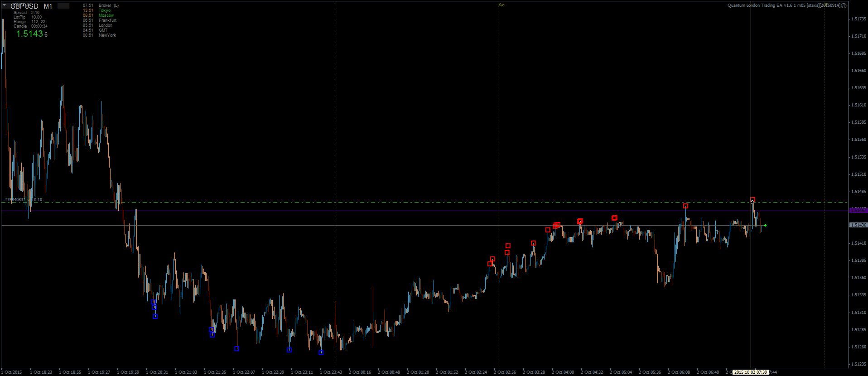Click the Moscow session label

pos(106,15)
